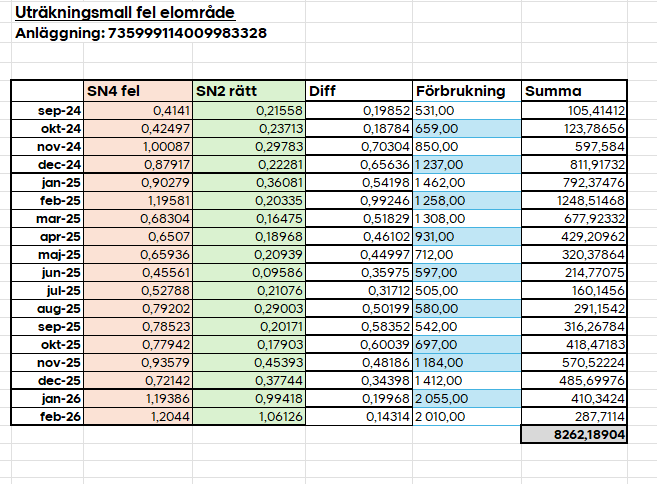The width and height of the screenshot is (657, 484).
Task: Click the SN2 rätt value 0,45393
Action: click(x=248, y=362)
